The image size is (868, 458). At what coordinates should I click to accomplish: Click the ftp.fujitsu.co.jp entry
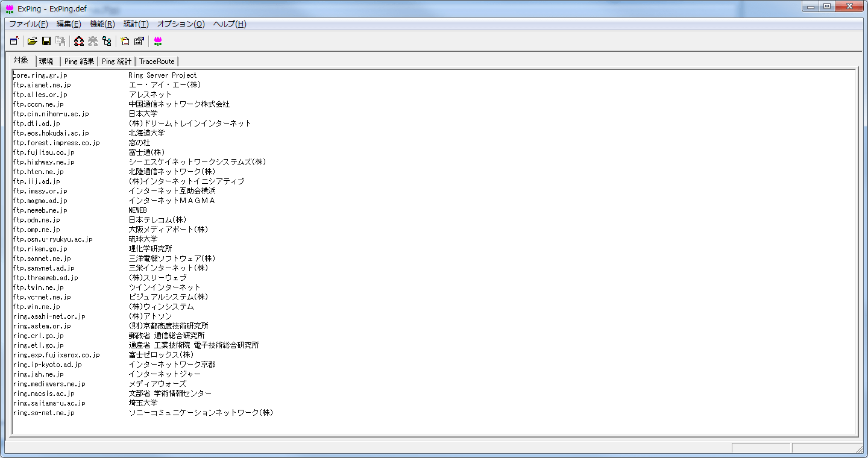point(44,152)
